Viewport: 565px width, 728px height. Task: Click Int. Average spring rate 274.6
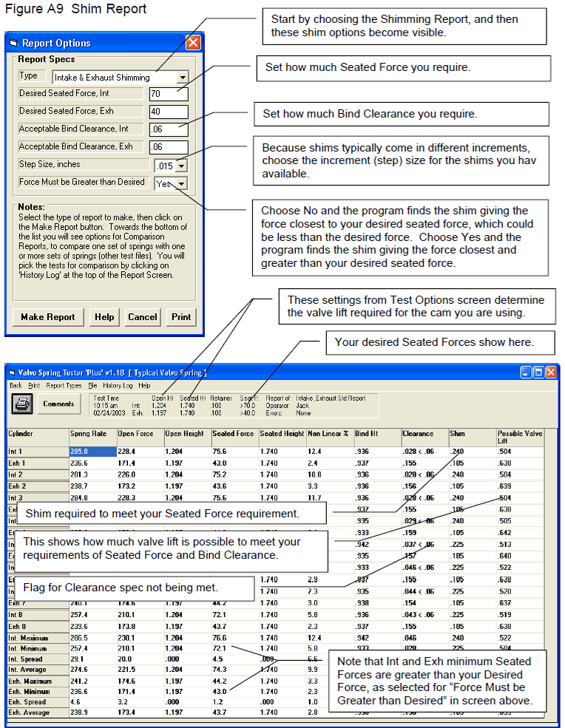pos(93,670)
